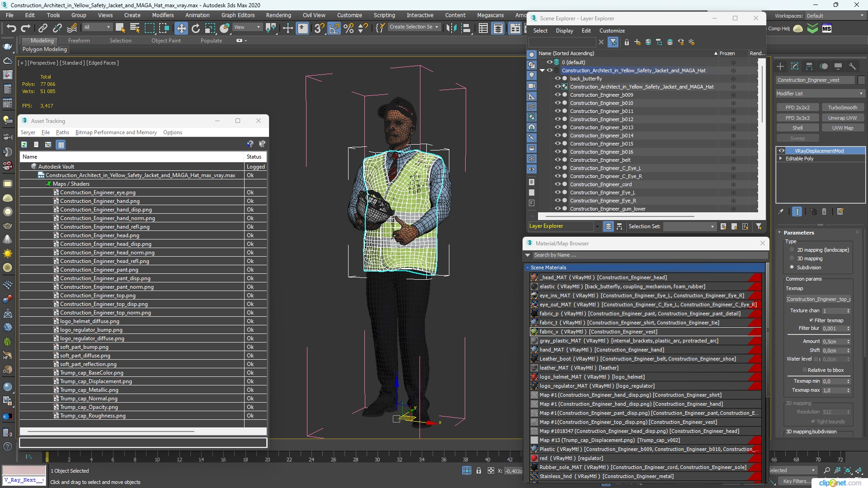Open the Graph Editors menu
The height and width of the screenshot is (488, 868).
pyautogui.click(x=238, y=15)
